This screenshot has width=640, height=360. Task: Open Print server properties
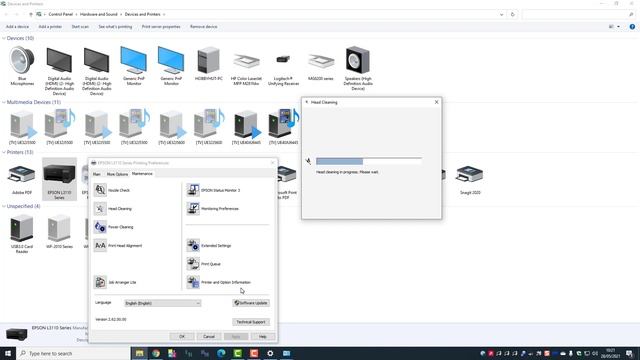pyautogui.click(x=161, y=27)
